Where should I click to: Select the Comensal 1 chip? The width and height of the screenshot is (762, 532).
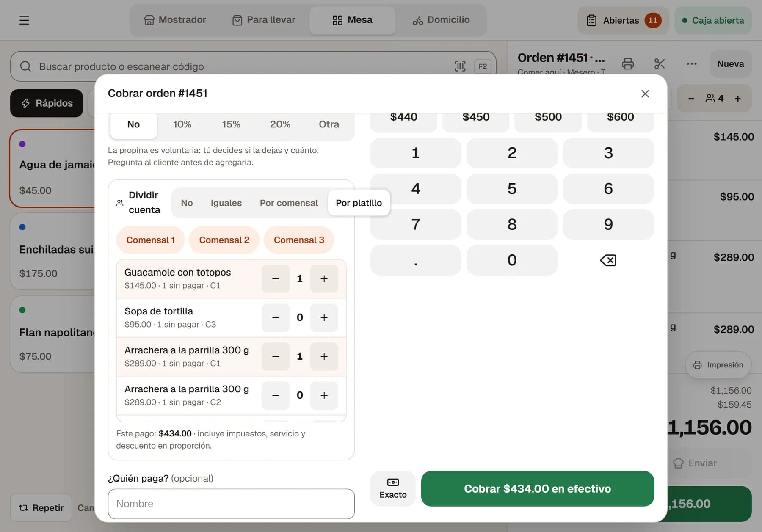click(x=150, y=240)
